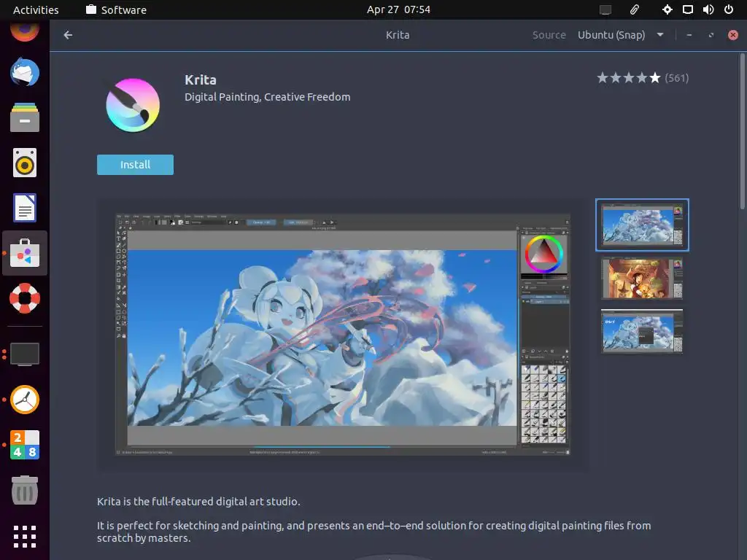Select the third screenshot thumbnail with dialog
747x560 pixels.
click(642, 331)
